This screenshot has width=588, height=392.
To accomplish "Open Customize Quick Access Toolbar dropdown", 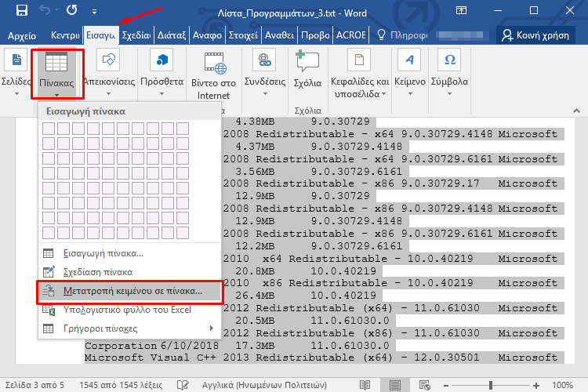I will coord(95,12).
